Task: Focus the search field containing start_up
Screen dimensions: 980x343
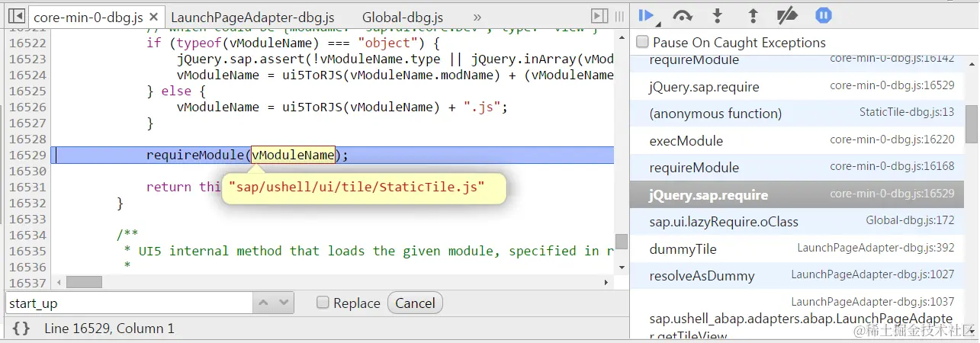Action: point(129,303)
